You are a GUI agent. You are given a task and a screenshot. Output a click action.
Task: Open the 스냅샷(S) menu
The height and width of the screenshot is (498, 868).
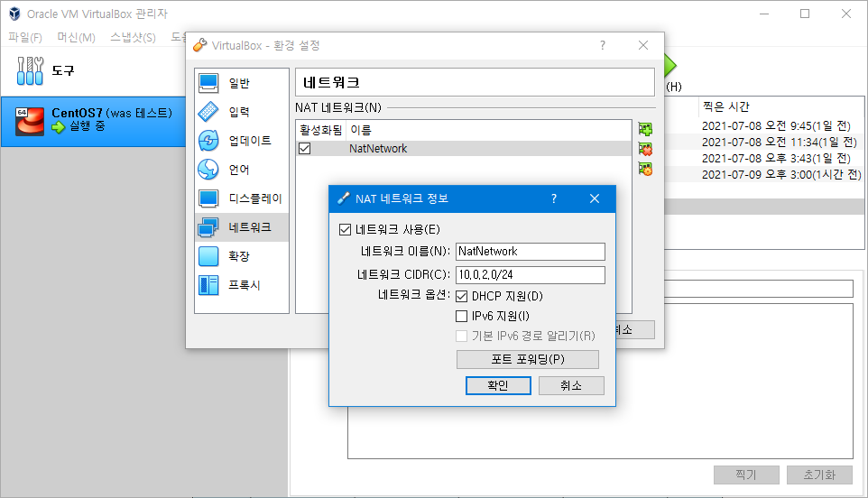pyautogui.click(x=133, y=38)
